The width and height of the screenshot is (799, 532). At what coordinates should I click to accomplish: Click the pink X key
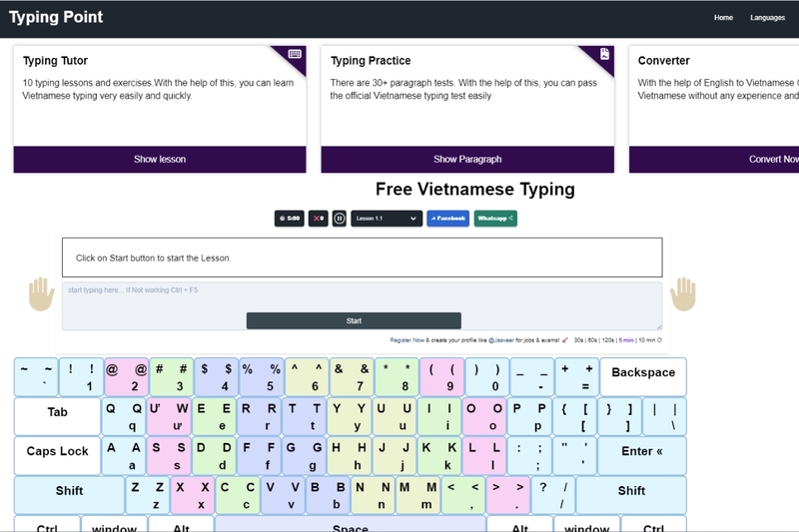pos(193,495)
